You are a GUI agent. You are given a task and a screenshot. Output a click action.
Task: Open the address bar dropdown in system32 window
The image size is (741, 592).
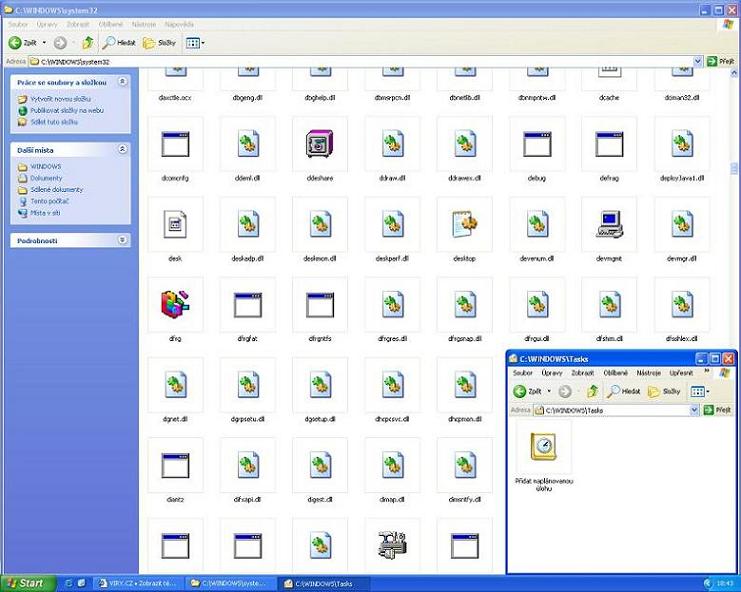(x=698, y=61)
